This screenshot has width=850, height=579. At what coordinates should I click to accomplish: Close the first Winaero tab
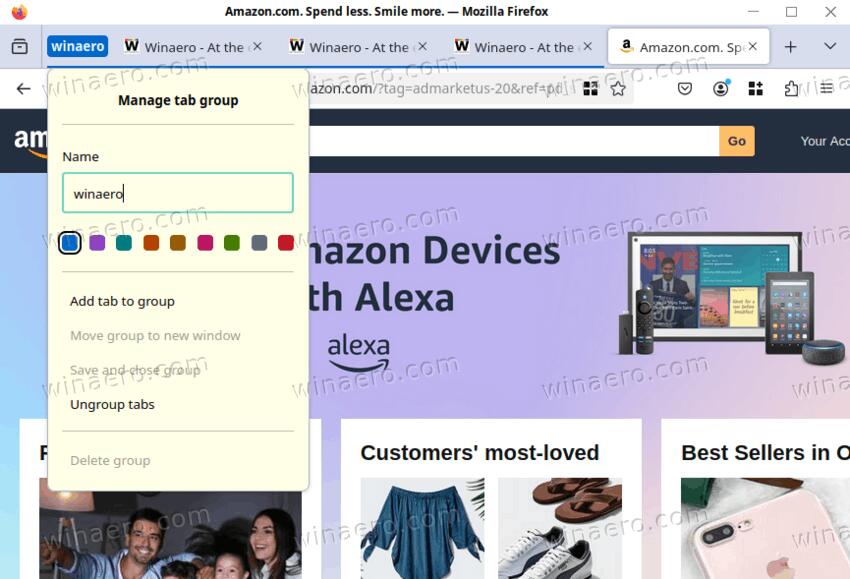[x=257, y=47]
